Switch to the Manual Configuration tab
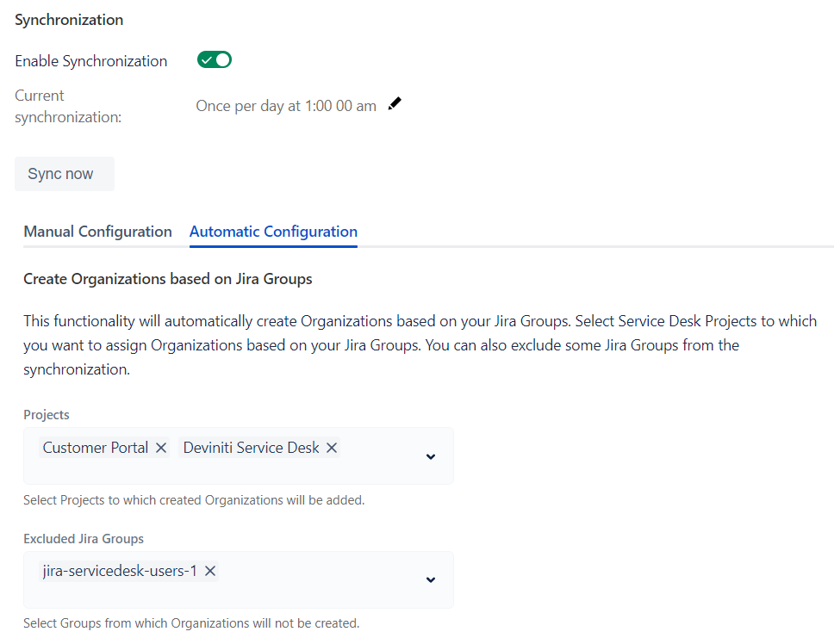 (x=97, y=231)
